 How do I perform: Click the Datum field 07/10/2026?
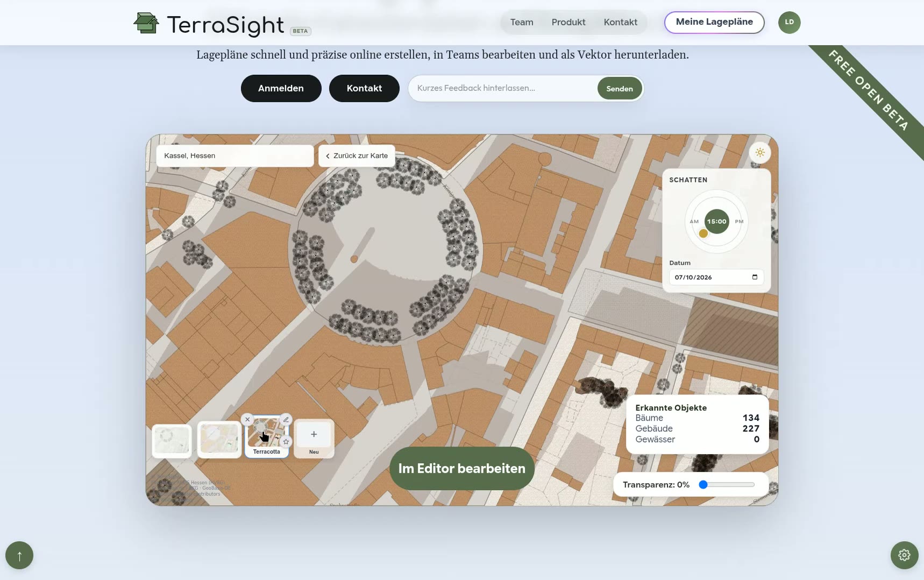[x=716, y=277]
